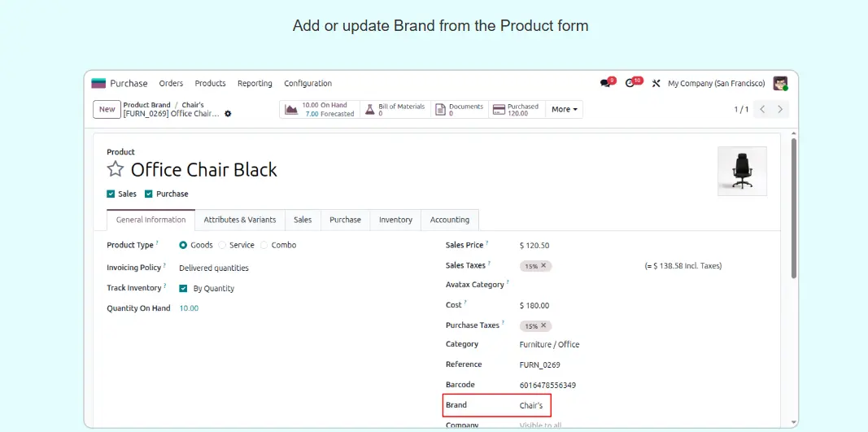Go to previous record arrow

coord(762,109)
